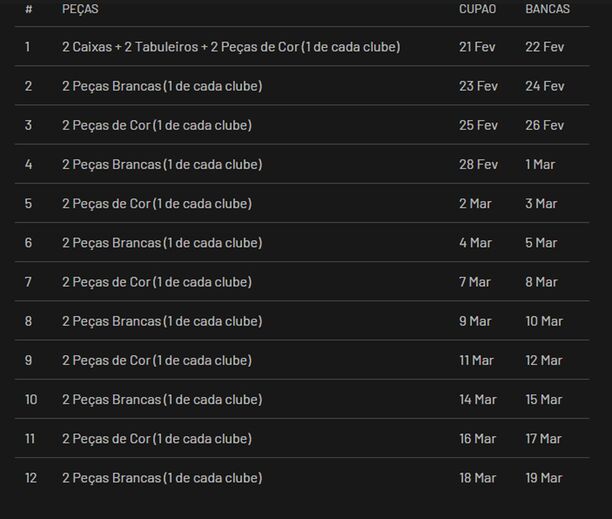Click the 15 Mar bancas date

coord(544,399)
